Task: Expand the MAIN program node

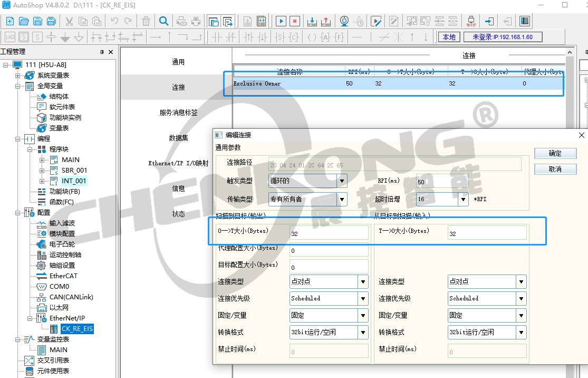Action: tap(42, 160)
